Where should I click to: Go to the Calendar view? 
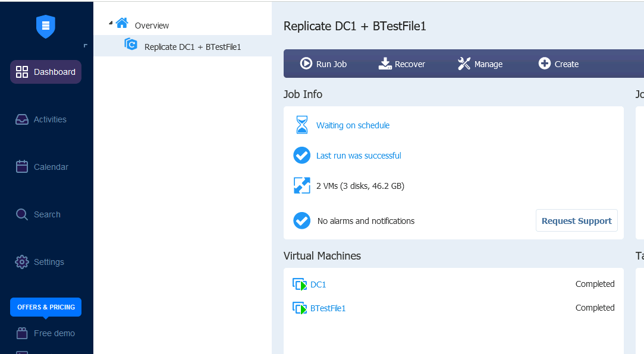tap(42, 167)
